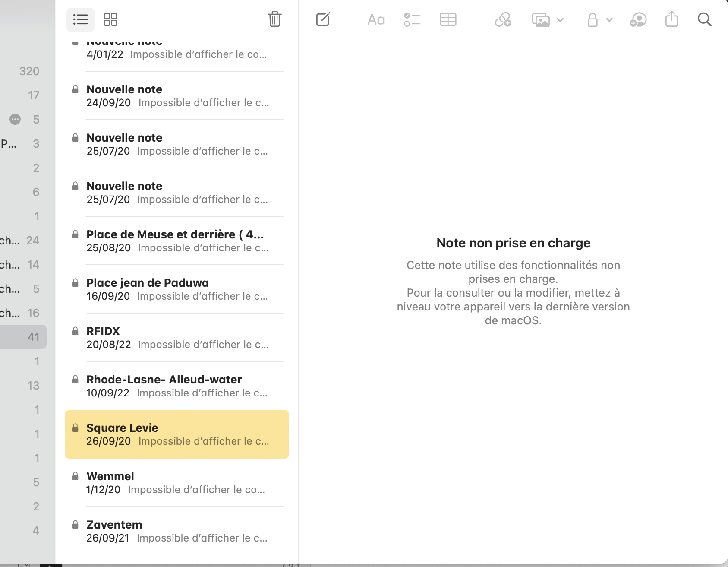
Task: Open text format options (Aa)
Action: pos(376,19)
